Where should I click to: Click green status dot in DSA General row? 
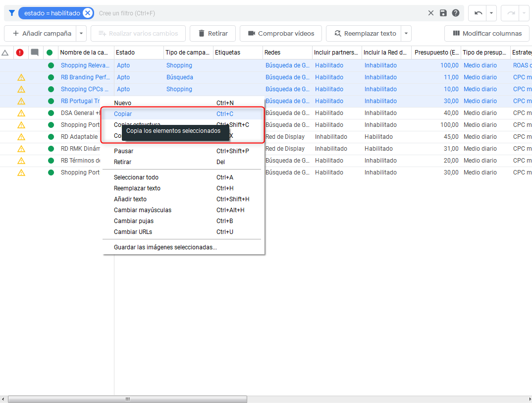coord(51,113)
